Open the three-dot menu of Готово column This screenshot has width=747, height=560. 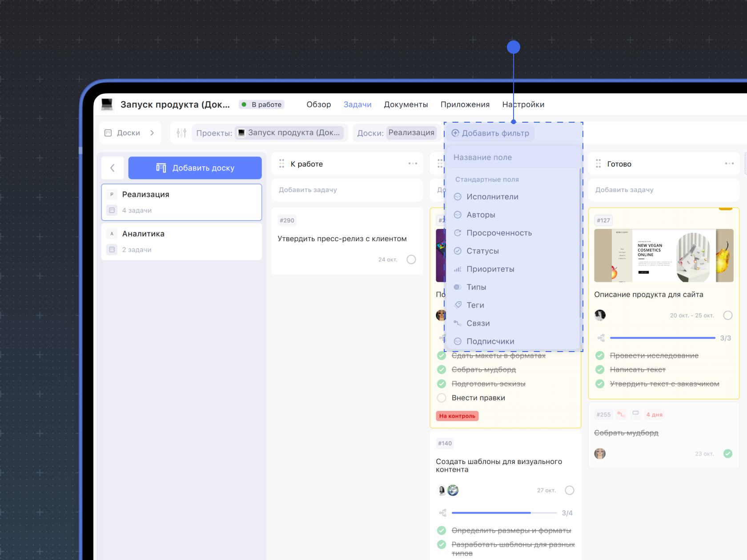[729, 164]
